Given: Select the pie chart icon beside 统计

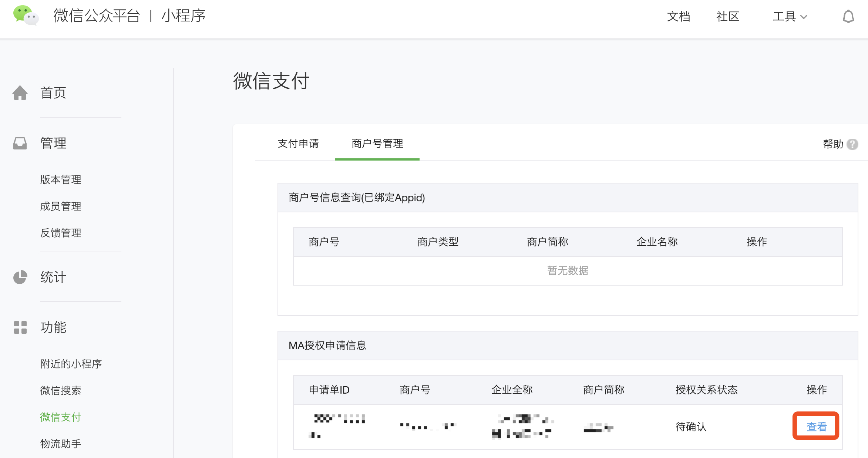Looking at the screenshot, I should coord(20,277).
